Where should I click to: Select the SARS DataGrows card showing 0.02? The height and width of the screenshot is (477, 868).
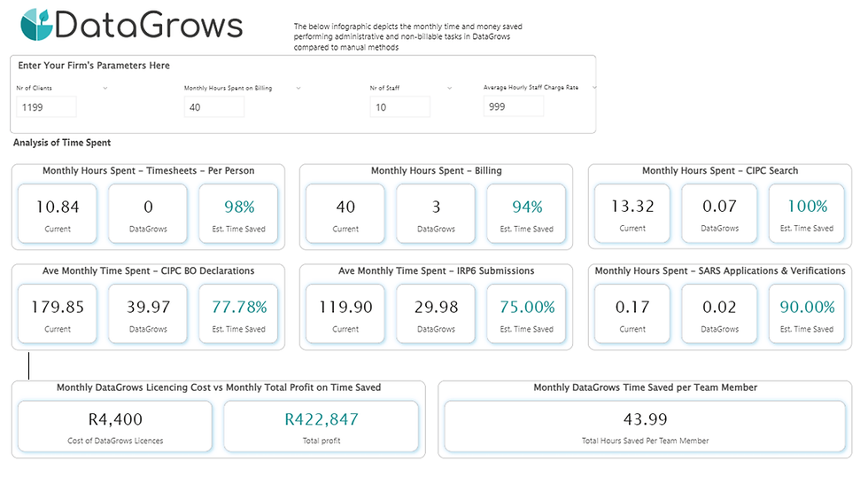tap(719, 314)
